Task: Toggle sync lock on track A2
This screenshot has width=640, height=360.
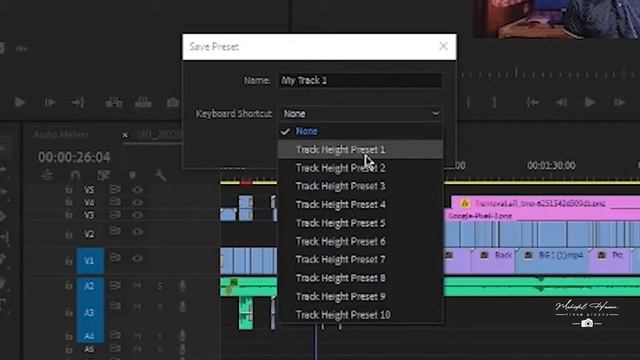Action: pyautogui.click(x=115, y=285)
